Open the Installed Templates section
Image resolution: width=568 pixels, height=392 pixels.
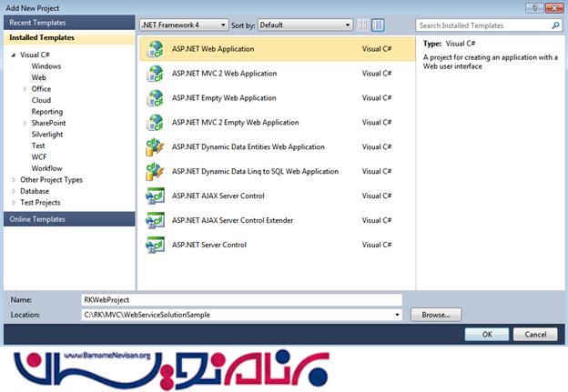pos(69,37)
